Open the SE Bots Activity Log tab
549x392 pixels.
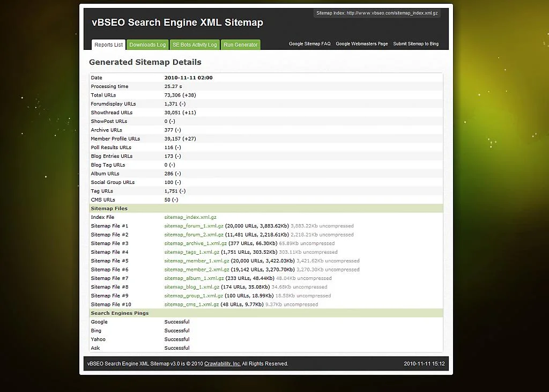[x=195, y=45]
